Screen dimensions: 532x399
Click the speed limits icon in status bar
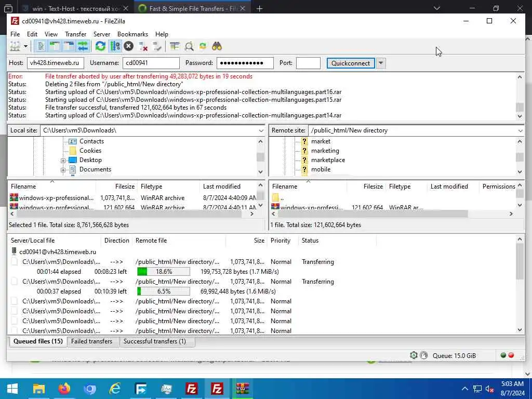tap(424, 355)
